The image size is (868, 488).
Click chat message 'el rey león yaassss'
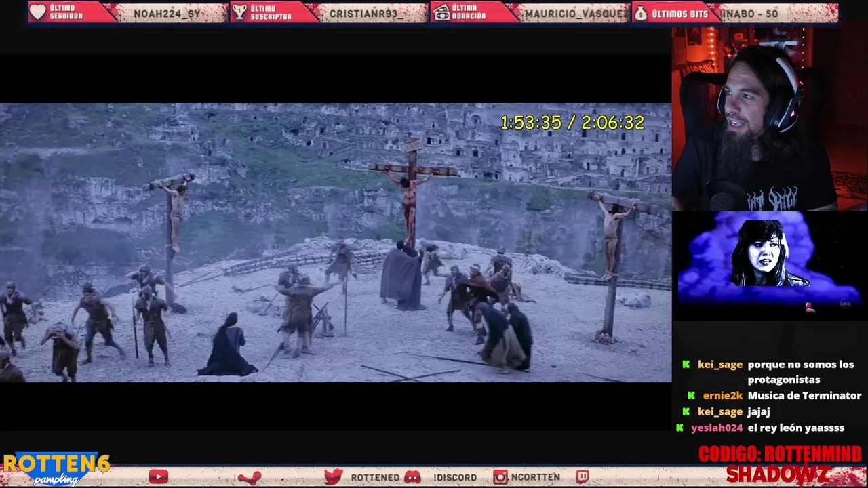click(796, 428)
